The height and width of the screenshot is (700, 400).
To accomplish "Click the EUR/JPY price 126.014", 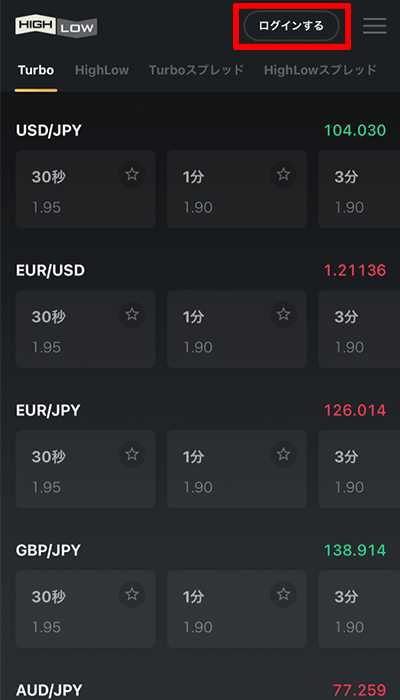I will (x=355, y=410).
